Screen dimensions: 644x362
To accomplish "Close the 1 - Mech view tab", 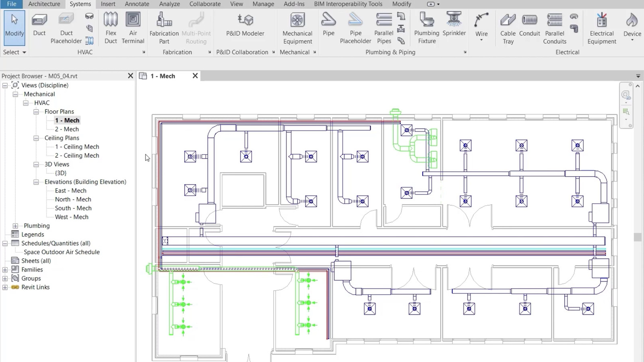I will coord(195,76).
